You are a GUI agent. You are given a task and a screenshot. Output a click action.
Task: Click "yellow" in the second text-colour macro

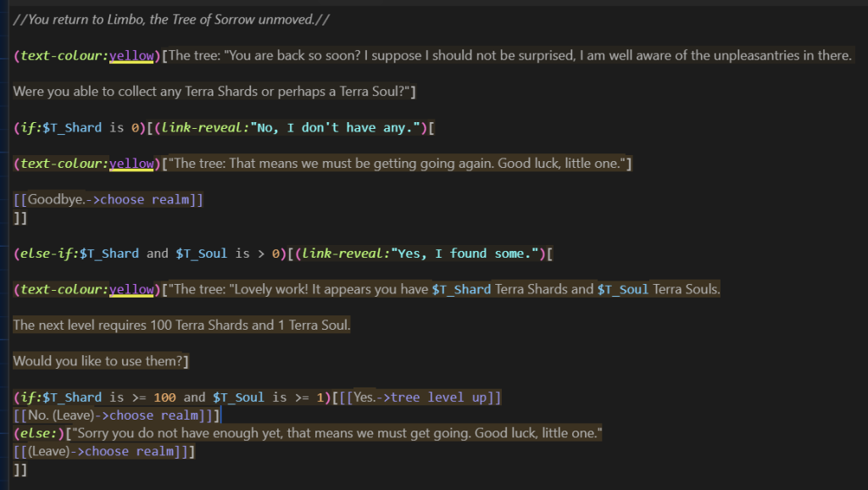131,164
